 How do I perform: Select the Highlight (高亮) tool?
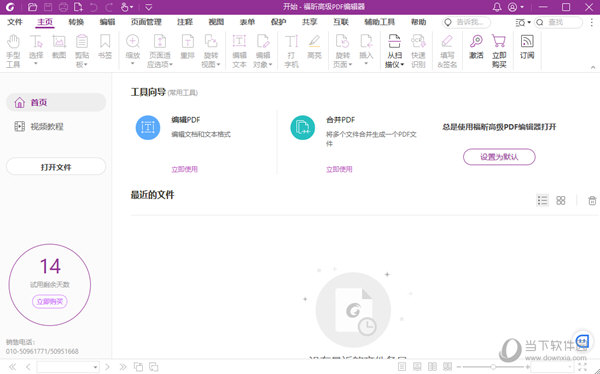tap(314, 46)
